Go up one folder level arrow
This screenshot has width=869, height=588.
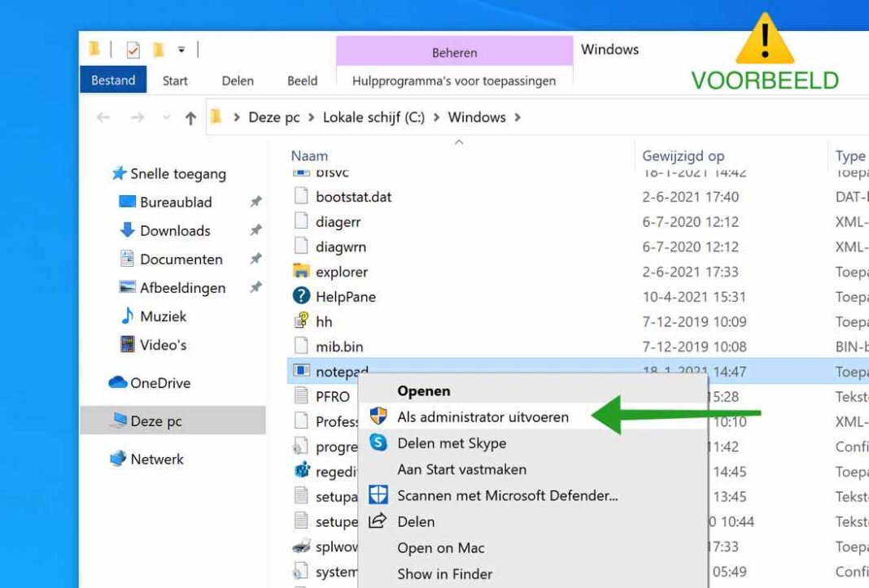tap(190, 117)
